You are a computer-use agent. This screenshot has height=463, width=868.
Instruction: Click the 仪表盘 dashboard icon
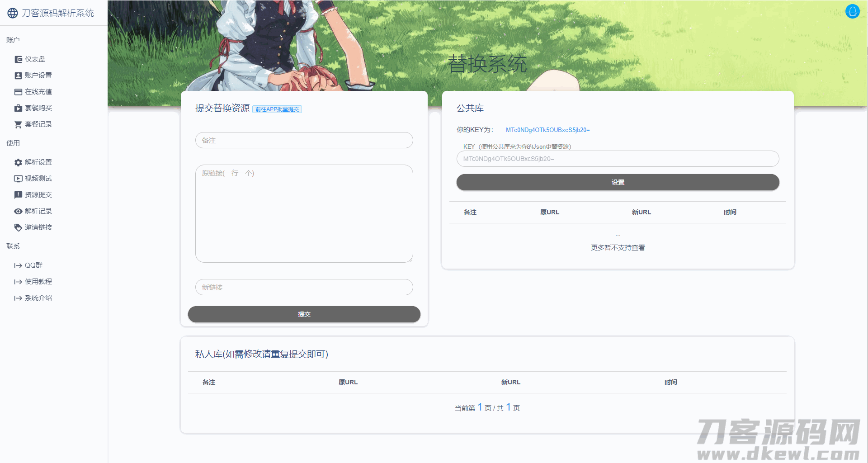coord(18,59)
